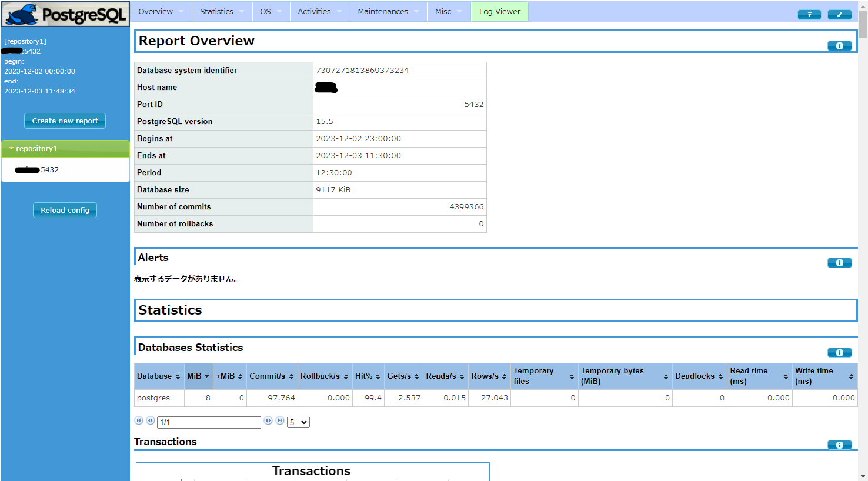
Task: Go to last page of table
Action: click(280, 420)
